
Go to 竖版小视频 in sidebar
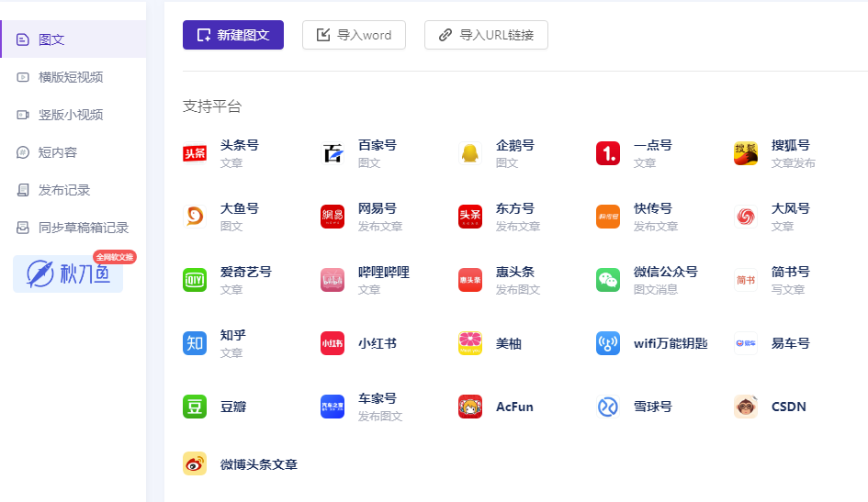pos(73,115)
